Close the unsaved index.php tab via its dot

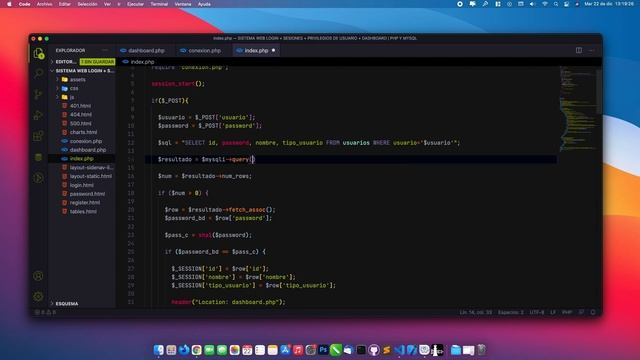pyautogui.click(x=273, y=50)
